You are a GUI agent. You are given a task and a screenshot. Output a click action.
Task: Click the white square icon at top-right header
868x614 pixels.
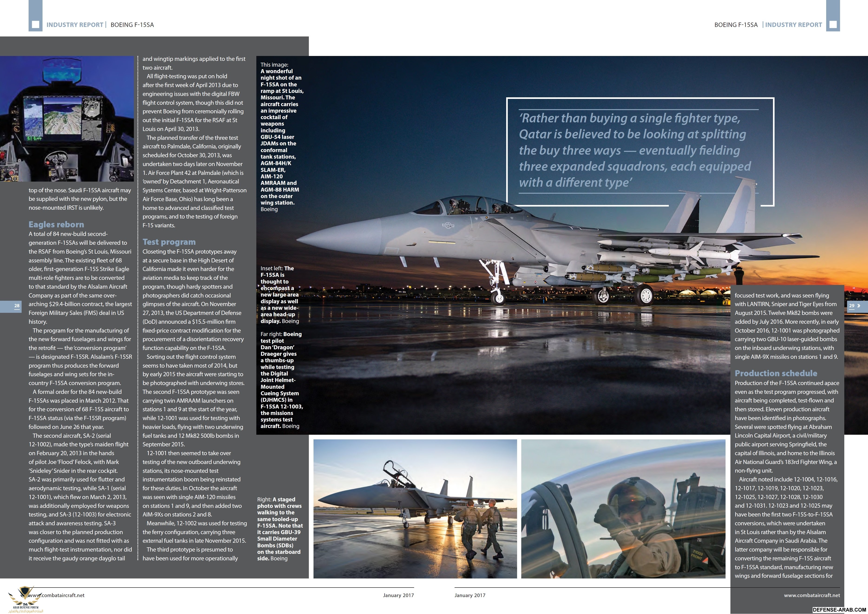[833, 25]
